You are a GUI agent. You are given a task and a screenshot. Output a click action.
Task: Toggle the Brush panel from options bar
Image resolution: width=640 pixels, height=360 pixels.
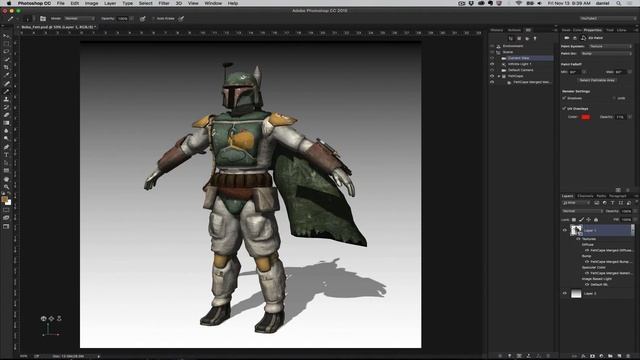tap(43, 18)
